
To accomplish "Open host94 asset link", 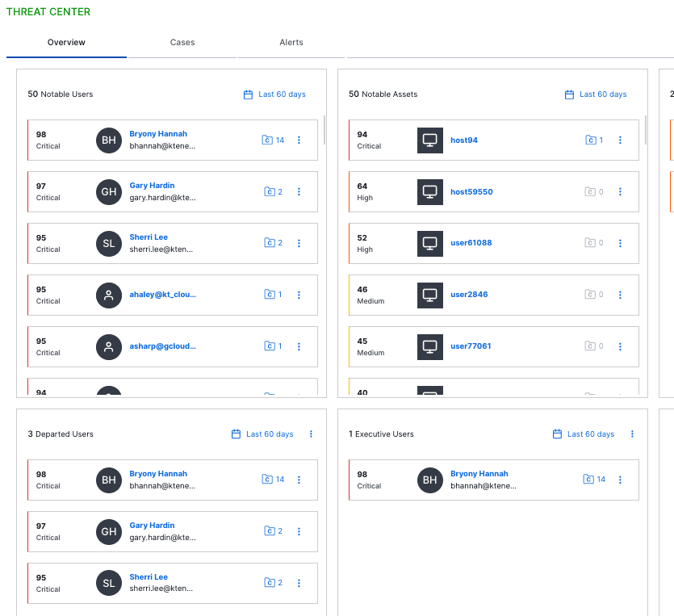I will [x=464, y=140].
